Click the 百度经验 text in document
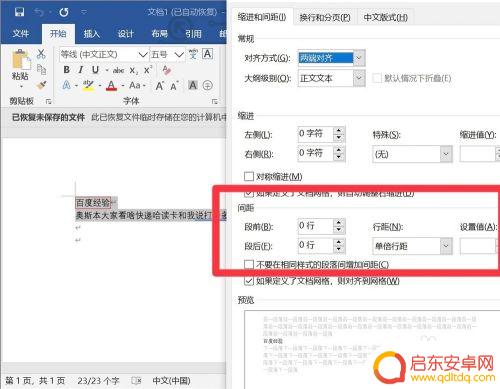The image size is (500, 389). point(93,203)
